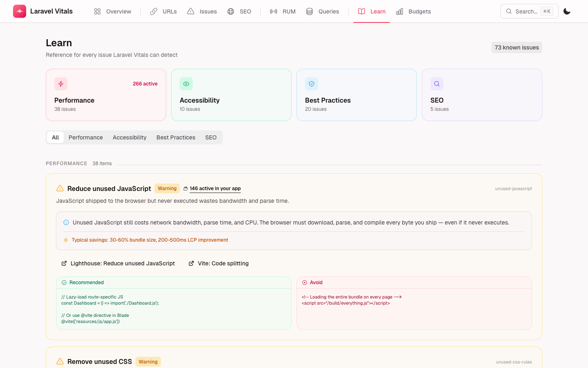Click the URLs link icon
This screenshot has height=368, width=588.
tap(154, 11)
